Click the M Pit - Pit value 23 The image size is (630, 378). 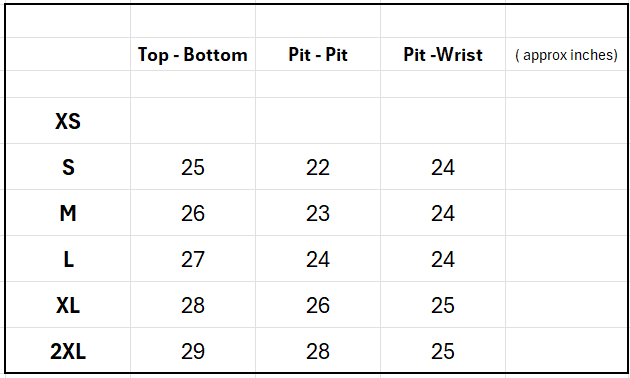318,213
